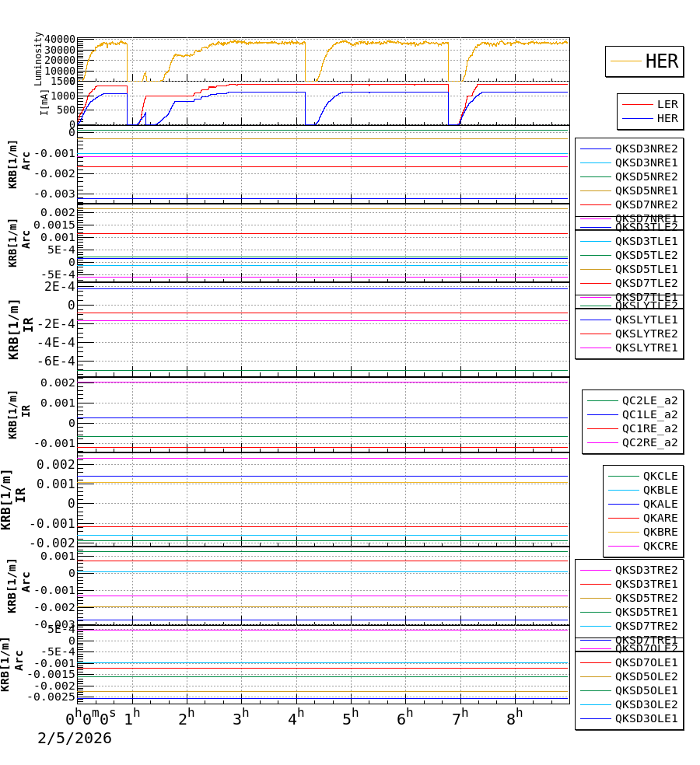Click the QKSD7OLE1 legend label
The height and width of the screenshot is (765, 700).
[646, 663]
